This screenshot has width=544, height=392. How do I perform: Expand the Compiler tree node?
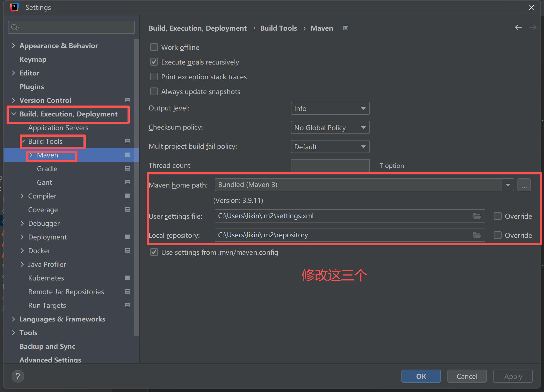22,196
